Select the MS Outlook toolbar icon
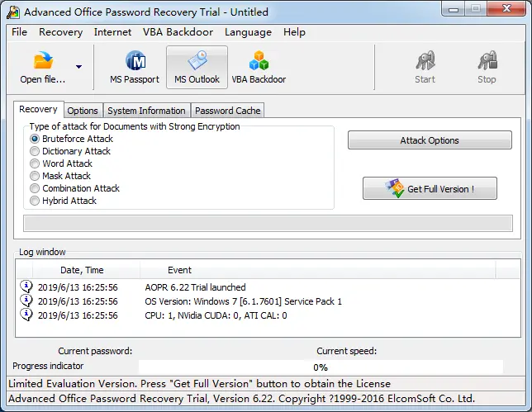This screenshot has height=412, width=532. [x=197, y=68]
